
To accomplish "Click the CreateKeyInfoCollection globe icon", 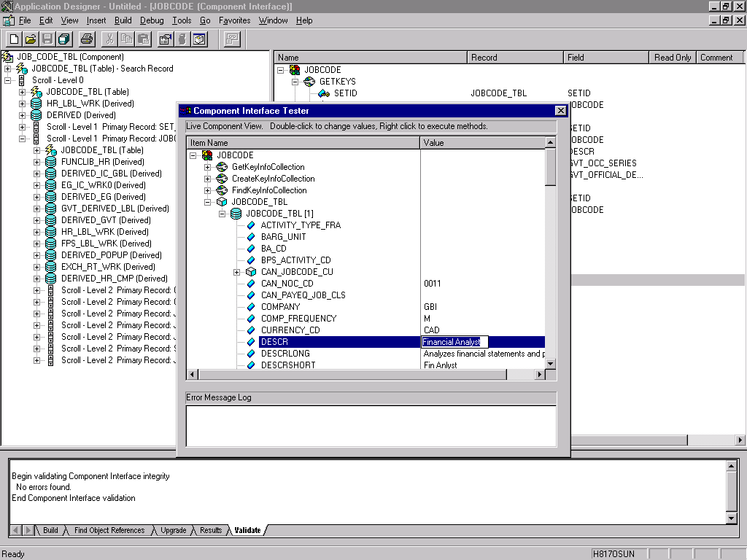I will click(x=222, y=179).
